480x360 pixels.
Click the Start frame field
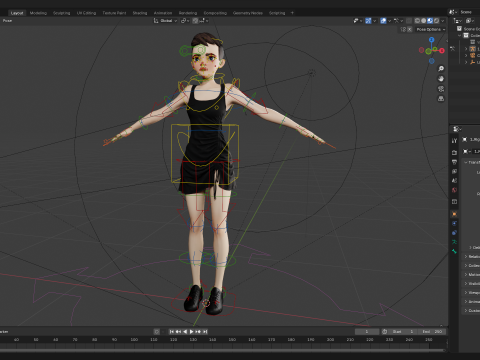click(x=402, y=332)
